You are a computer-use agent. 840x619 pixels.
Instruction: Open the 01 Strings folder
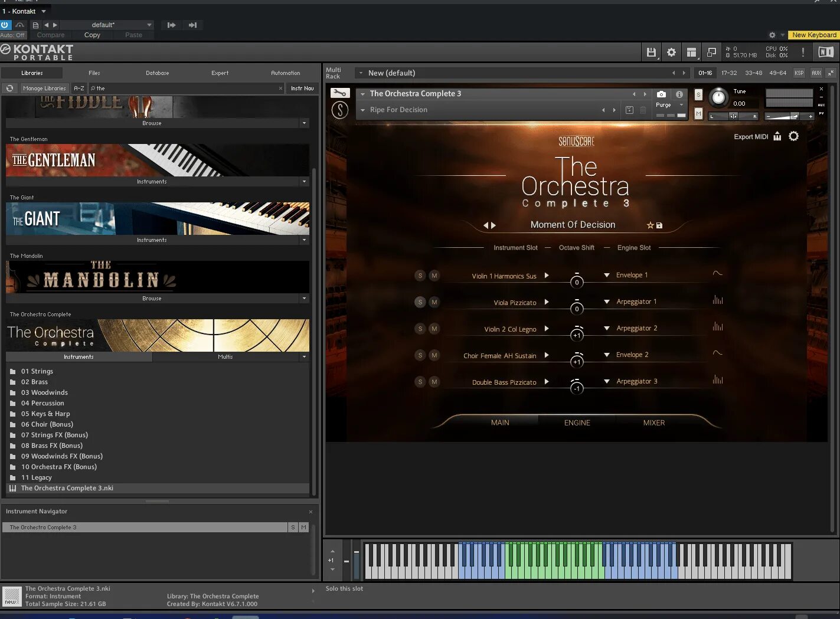tap(37, 371)
